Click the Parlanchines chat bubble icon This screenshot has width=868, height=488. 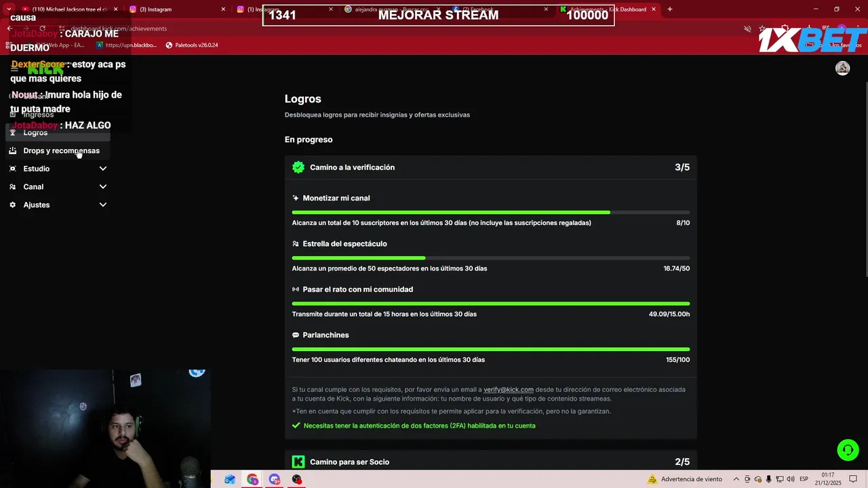[x=296, y=335]
